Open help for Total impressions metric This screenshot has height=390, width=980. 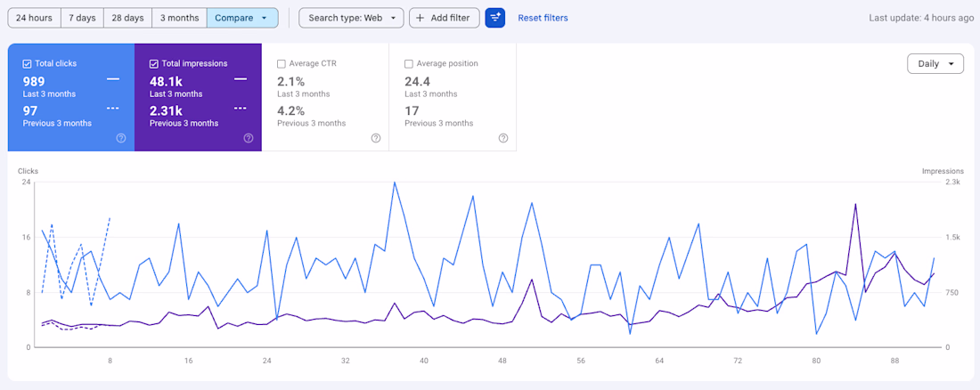click(248, 138)
